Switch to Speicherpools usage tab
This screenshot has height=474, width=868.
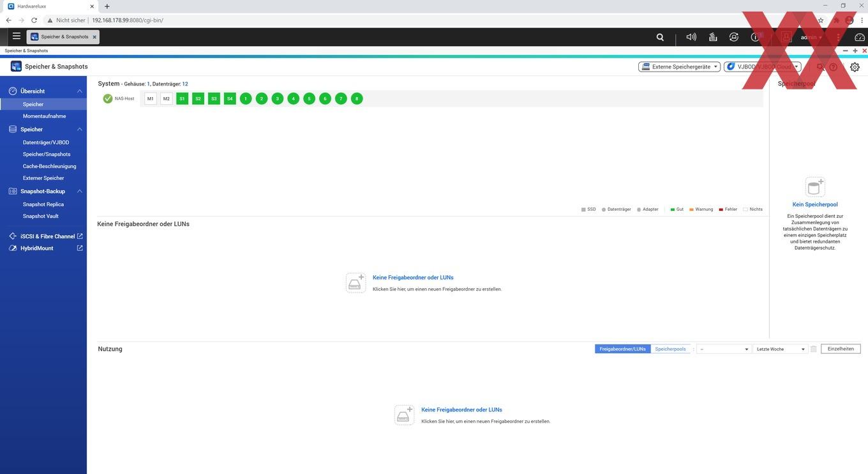[670, 349]
